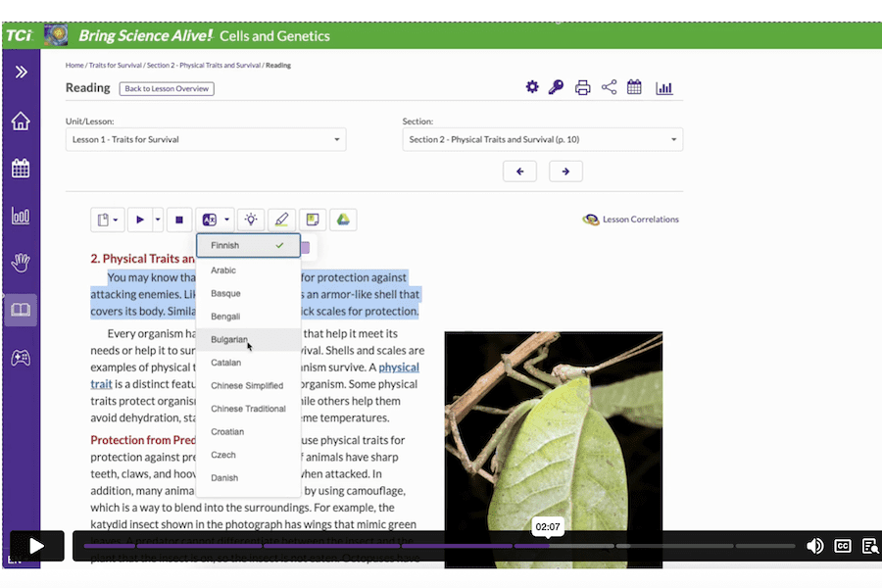Image resolution: width=882 pixels, height=588 pixels.
Task: Open settings gear icon near Reading
Action: (532, 87)
